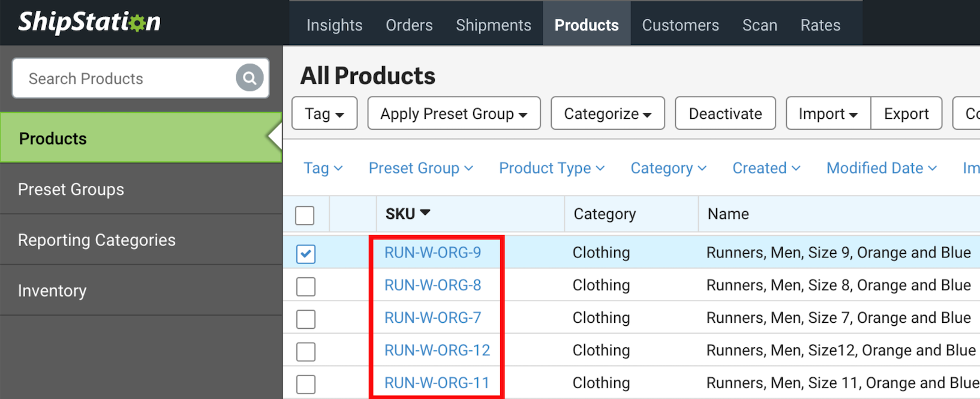Click the search magnifier icon
This screenshot has height=399, width=980.
click(x=249, y=78)
